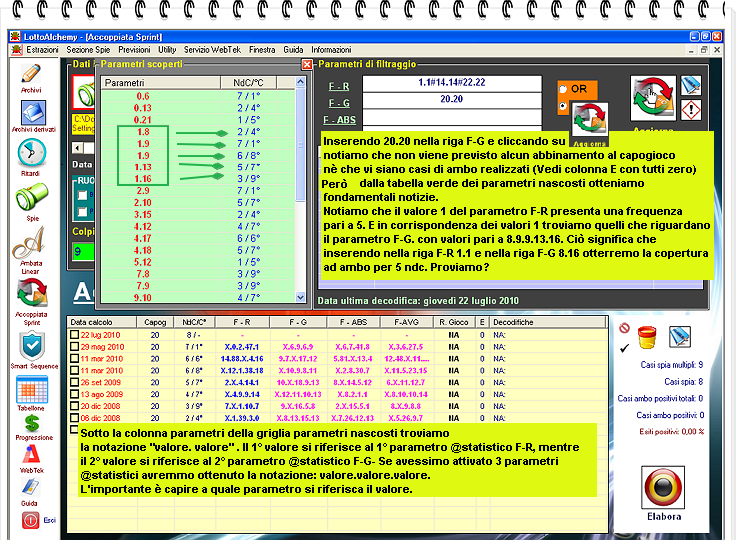This screenshot has width=736, height=540.
Task: Open the Finestra menu
Action: click(262, 50)
